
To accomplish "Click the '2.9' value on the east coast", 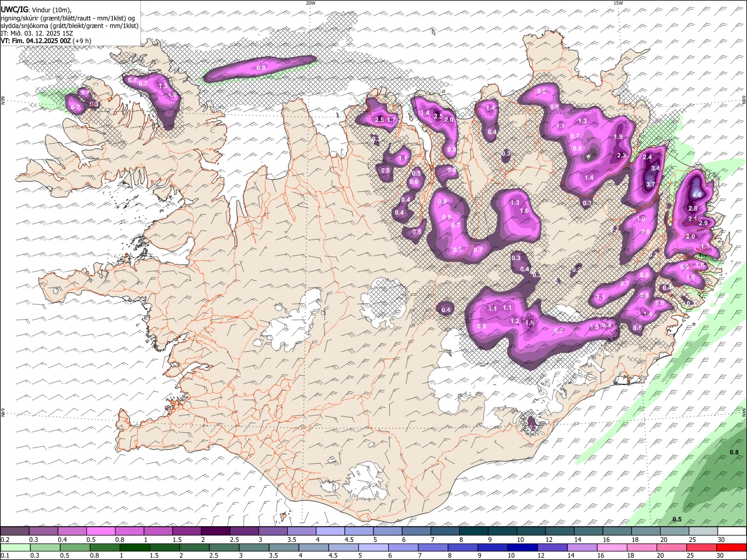I will tap(703, 223).
